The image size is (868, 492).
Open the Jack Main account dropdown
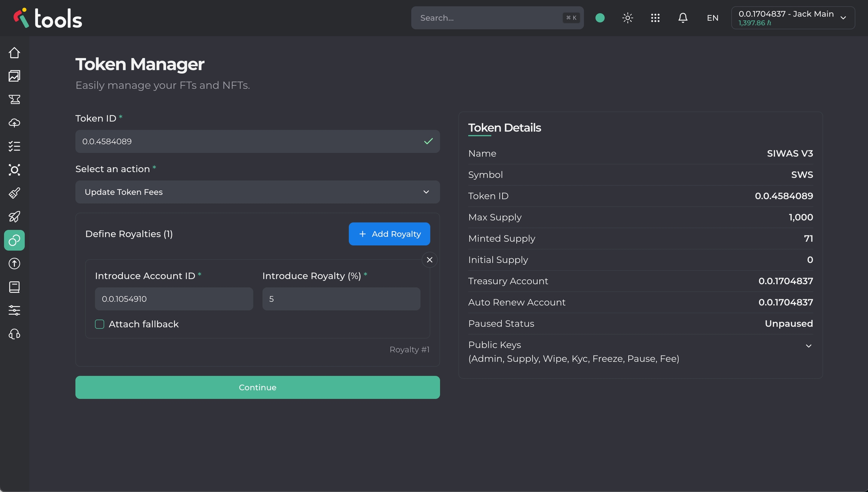pos(793,18)
